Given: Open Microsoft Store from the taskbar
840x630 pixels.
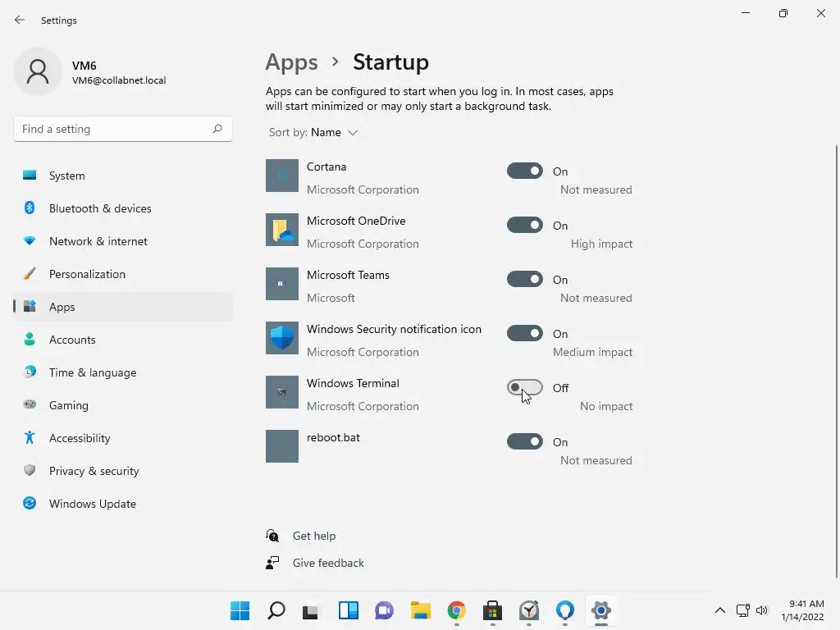Looking at the screenshot, I should click(x=492, y=610).
